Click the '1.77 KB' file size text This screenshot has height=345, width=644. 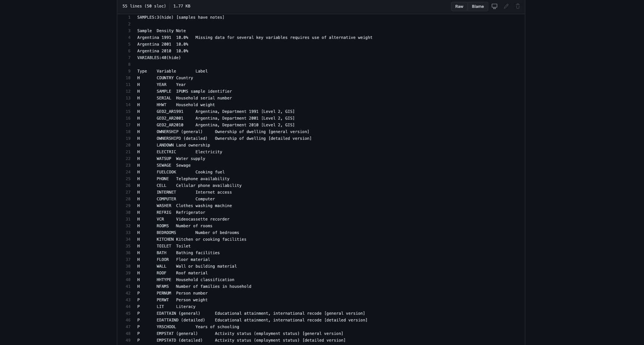pyautogui.click(x=181, y=6)
